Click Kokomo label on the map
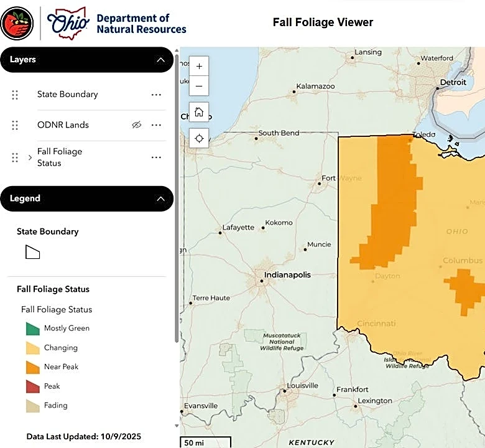The width and height of the screenshot is (485, 448). coord(279,223)
